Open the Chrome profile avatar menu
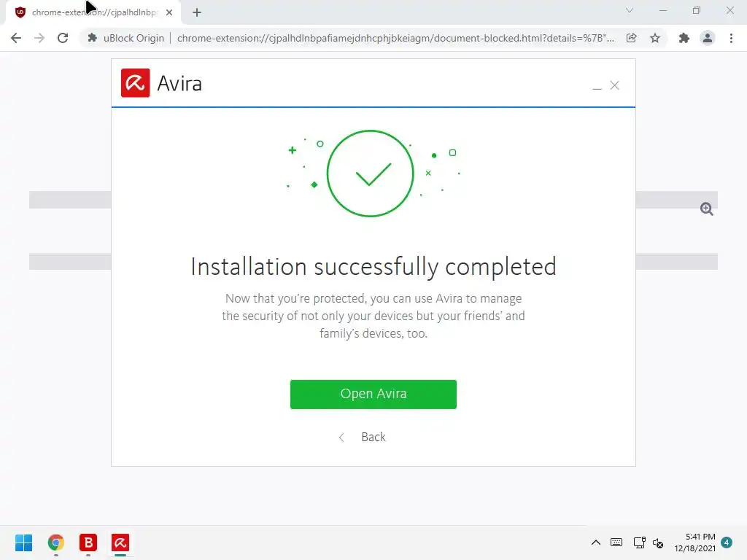Screen dimensions: 747x560 coord(708,38)
